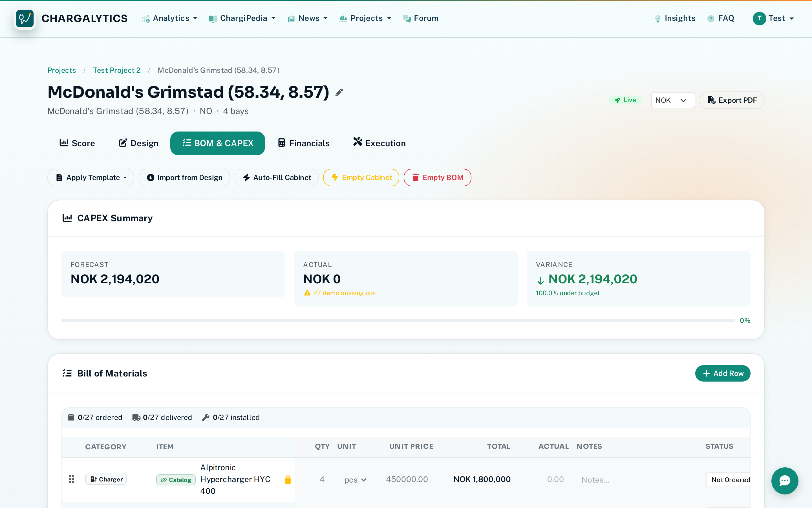Switch to the Design tab
812x508 pixels.
point(139,143)
